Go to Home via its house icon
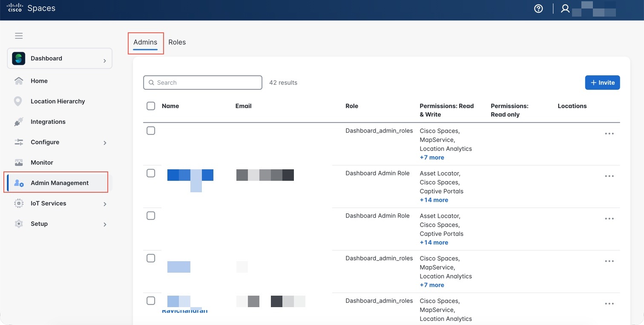This screenshot has height=325, width=644. point(19,81)
